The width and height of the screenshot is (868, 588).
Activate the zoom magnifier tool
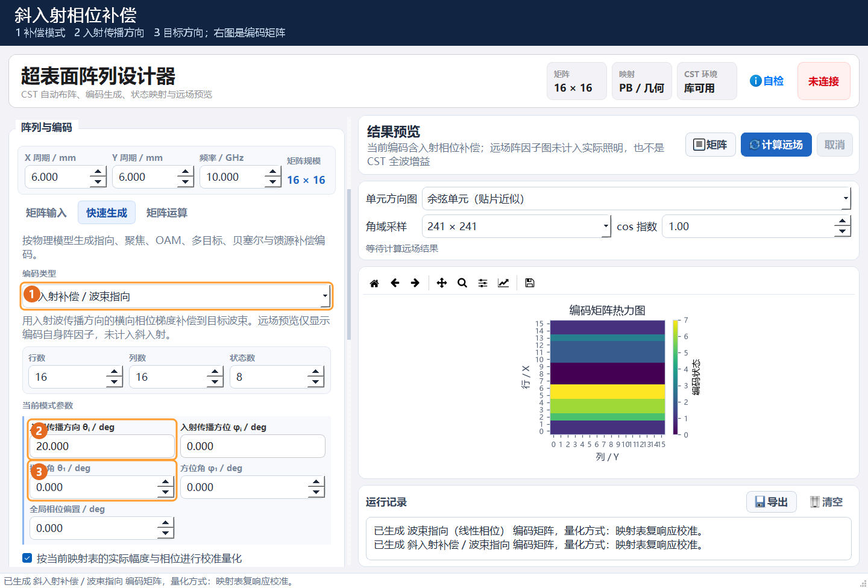462,283
